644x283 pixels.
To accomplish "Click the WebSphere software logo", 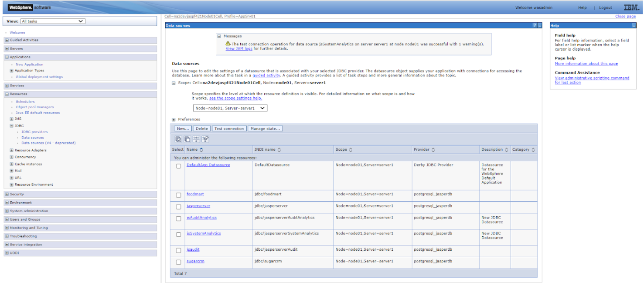I will pyautogui.click(x=29, y=7).
